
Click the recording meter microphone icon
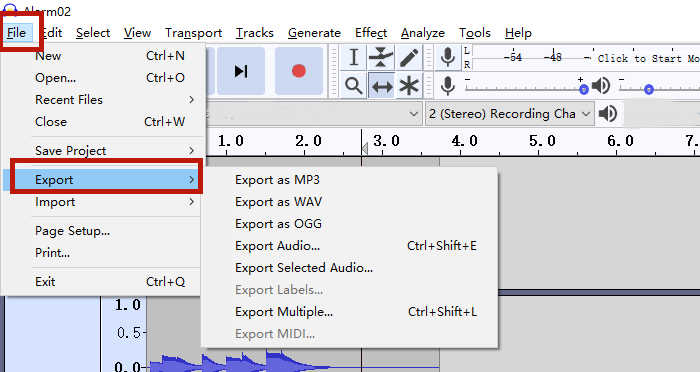pyautogui.click(x=448, y=58)
